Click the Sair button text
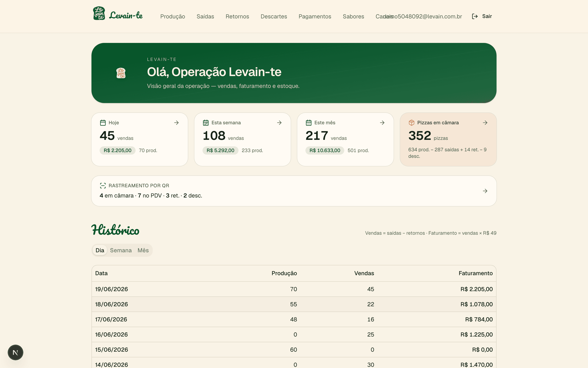 [x=487, y=16]
